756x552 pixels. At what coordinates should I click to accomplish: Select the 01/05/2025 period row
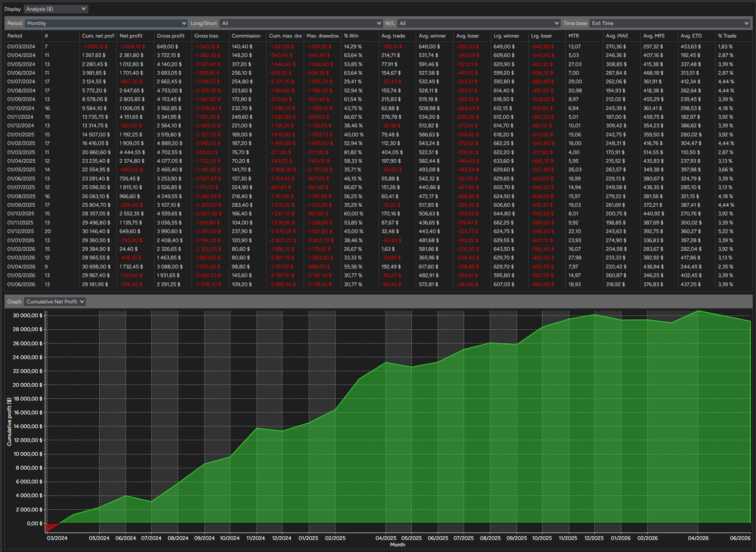point(379,170)
